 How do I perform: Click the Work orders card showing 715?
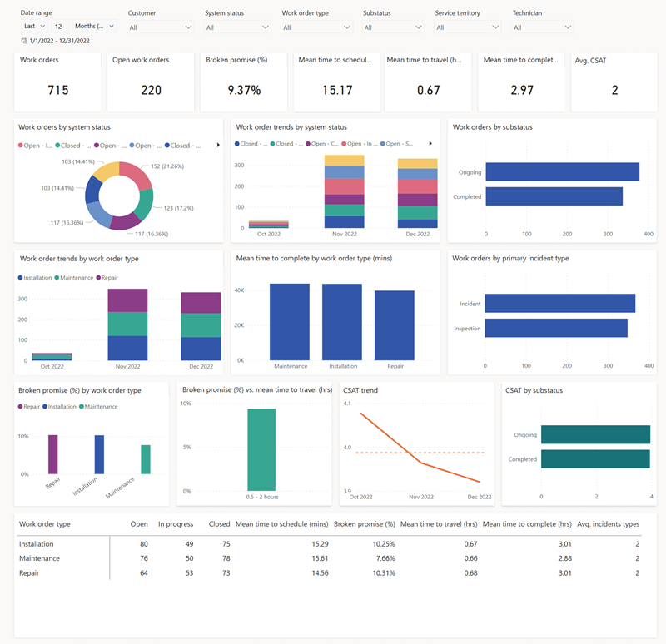(57, 82)
